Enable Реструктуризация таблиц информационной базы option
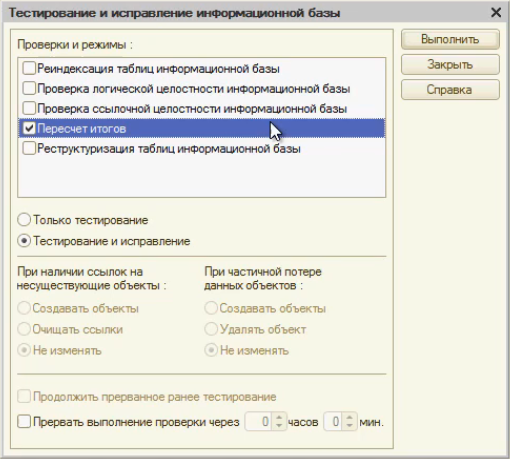 29,148
